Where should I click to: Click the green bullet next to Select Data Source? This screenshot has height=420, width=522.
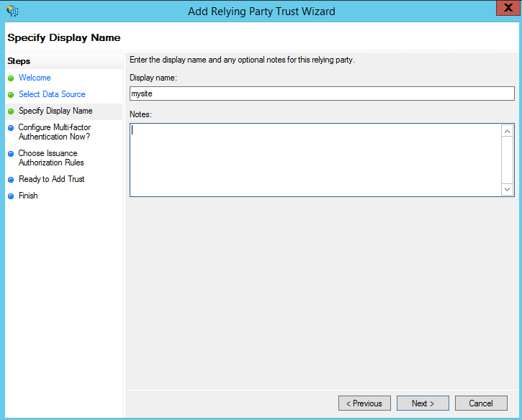11,95
